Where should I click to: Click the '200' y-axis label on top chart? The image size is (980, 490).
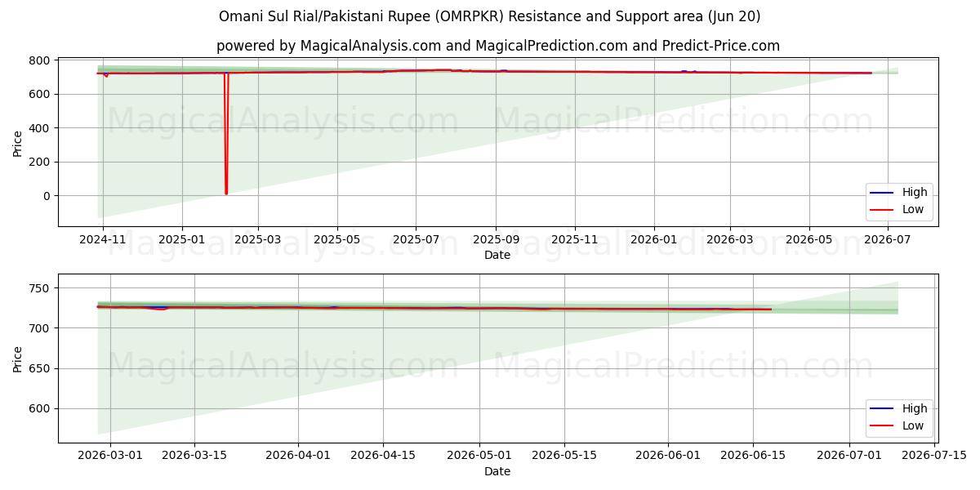click(x=40, y=163)
